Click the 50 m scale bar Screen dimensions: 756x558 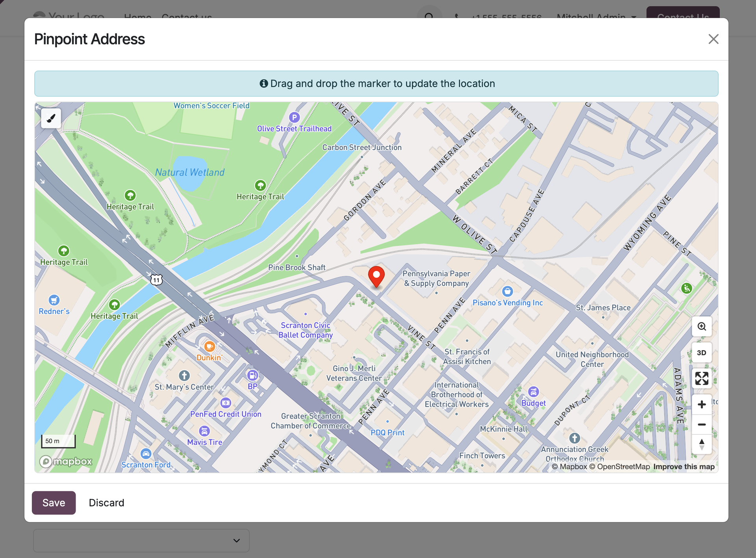[x=58, y=441]
